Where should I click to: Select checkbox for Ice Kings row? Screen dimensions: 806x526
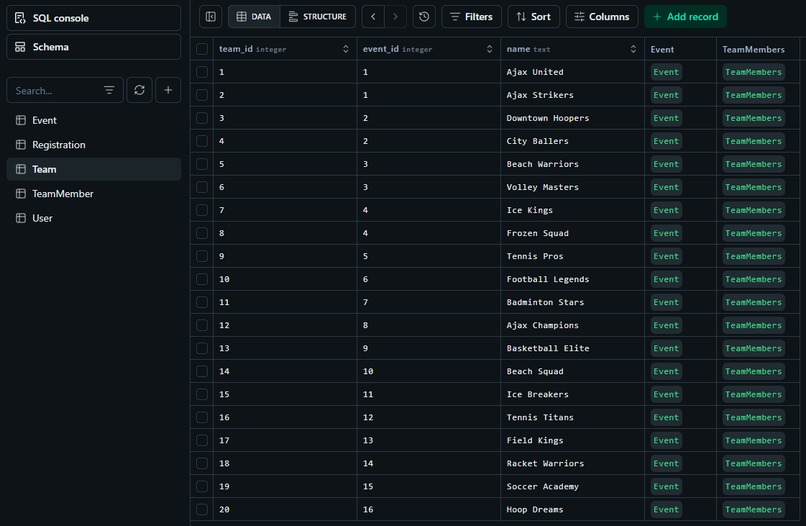pyautogui.click(x=202, y=210)
